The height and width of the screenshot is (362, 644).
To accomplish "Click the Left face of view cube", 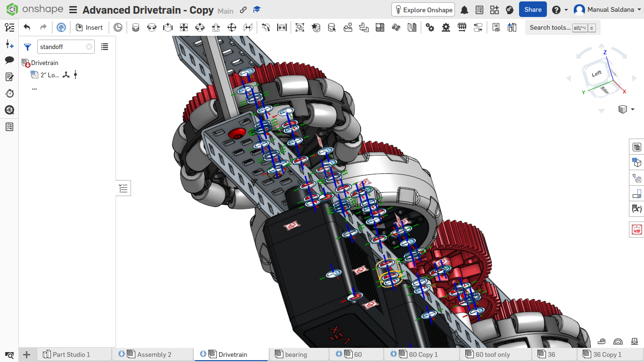I will (597, 74).
